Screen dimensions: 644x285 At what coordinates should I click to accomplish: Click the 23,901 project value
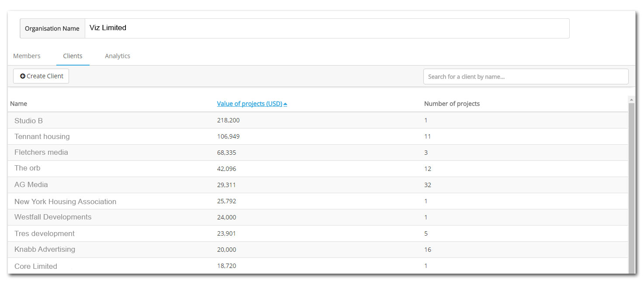point(226,233)
